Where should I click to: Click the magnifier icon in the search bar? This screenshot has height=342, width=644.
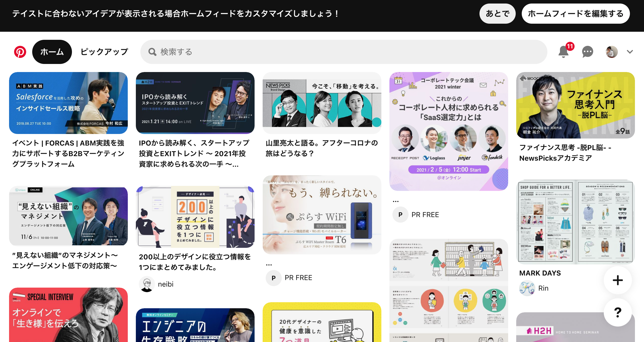point(152,52)
